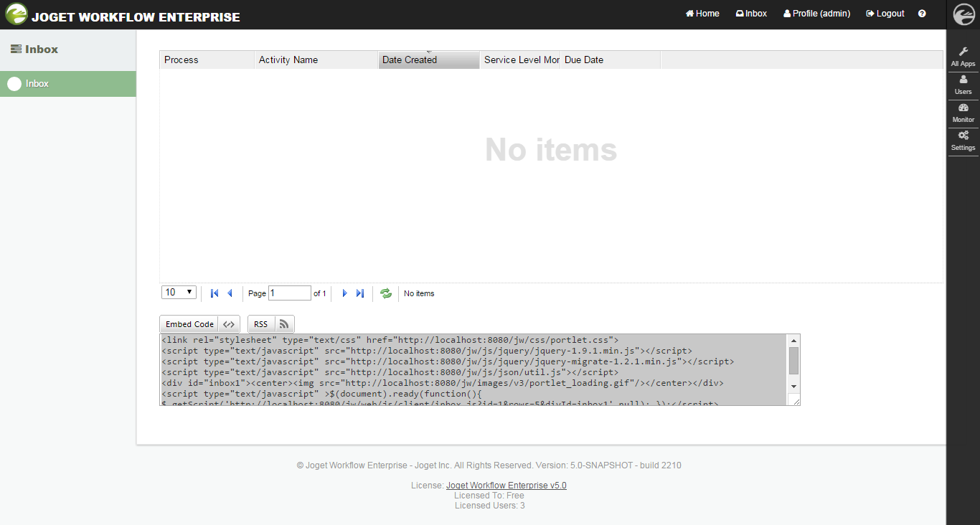Click the Embed Code button
Image resolution: width=980 pixels, height=525 pixels.
click(x=199, y=324)
